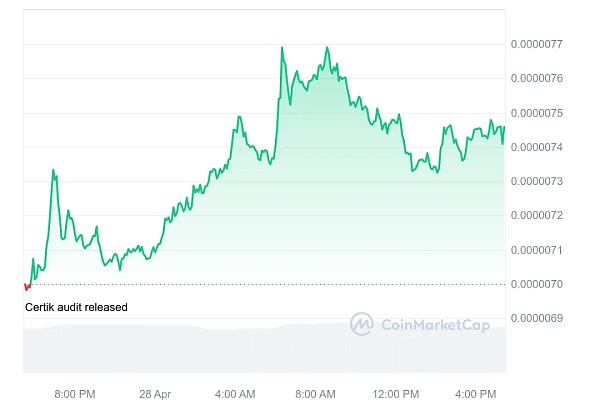Click the 8:00 PM time axis label
The width and height of the screenshot is (600, 400).
coord(75,392)
